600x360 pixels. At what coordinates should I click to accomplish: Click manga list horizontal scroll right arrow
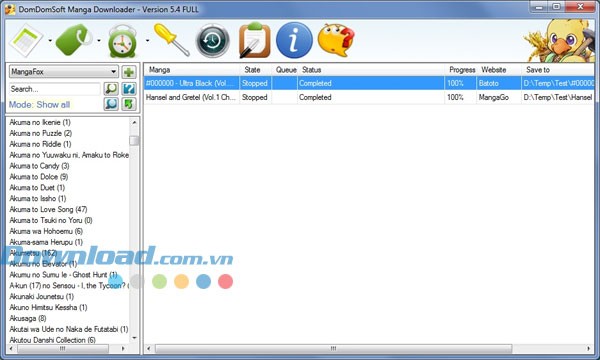click(x=123, y=349)
